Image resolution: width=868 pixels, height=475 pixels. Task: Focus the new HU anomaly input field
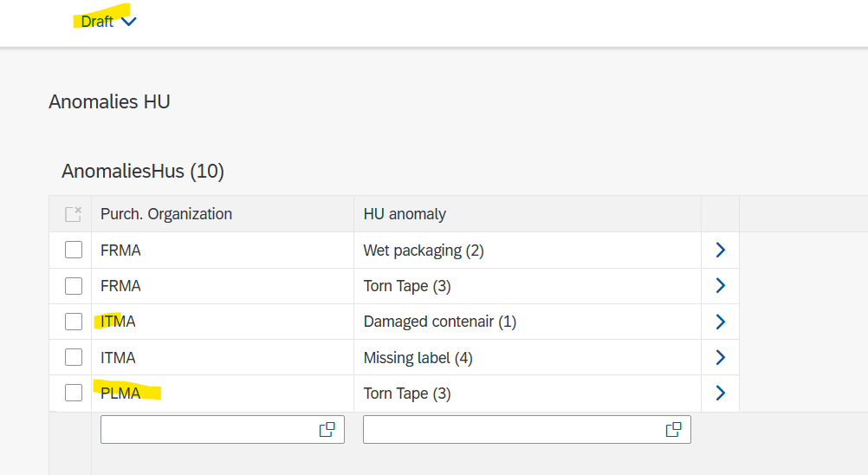point(511,430)
